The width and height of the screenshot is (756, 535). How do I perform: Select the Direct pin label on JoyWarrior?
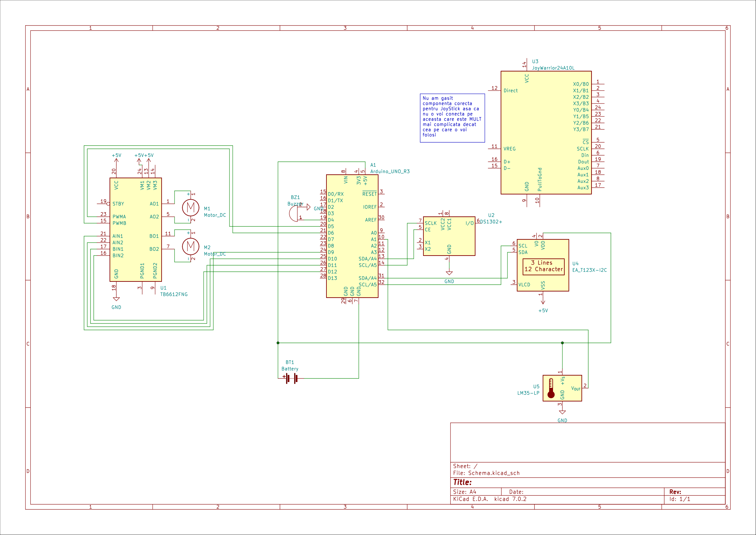pyautogui.click(x=510, y=91)
